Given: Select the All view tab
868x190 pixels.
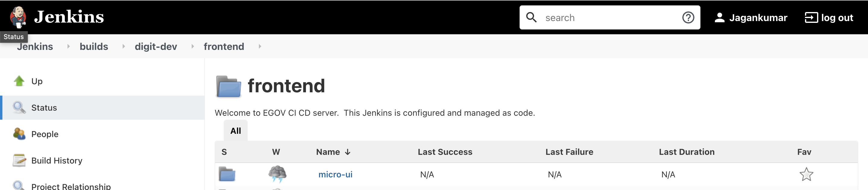Looking at the screenshot, I should pos(235,131).
